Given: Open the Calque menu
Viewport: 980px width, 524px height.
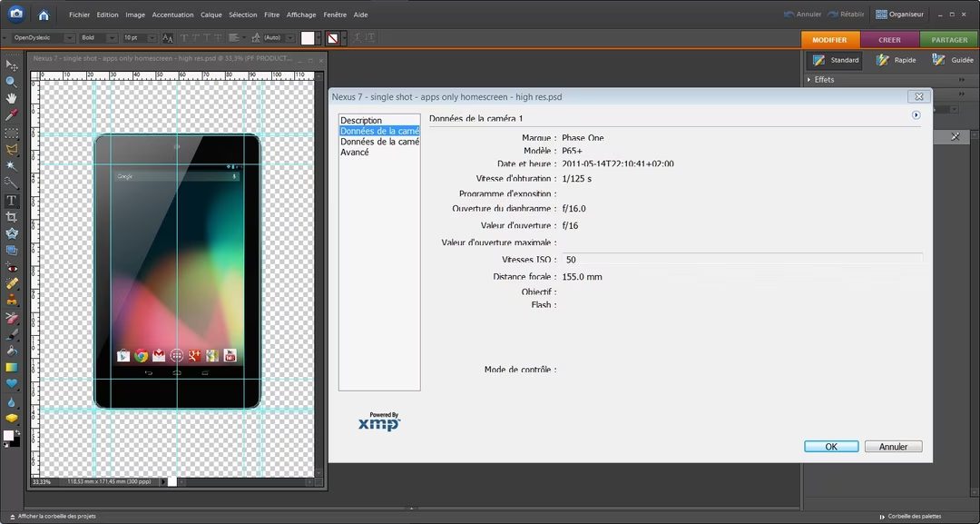Looking at the screenshot, I should [211, 15].
